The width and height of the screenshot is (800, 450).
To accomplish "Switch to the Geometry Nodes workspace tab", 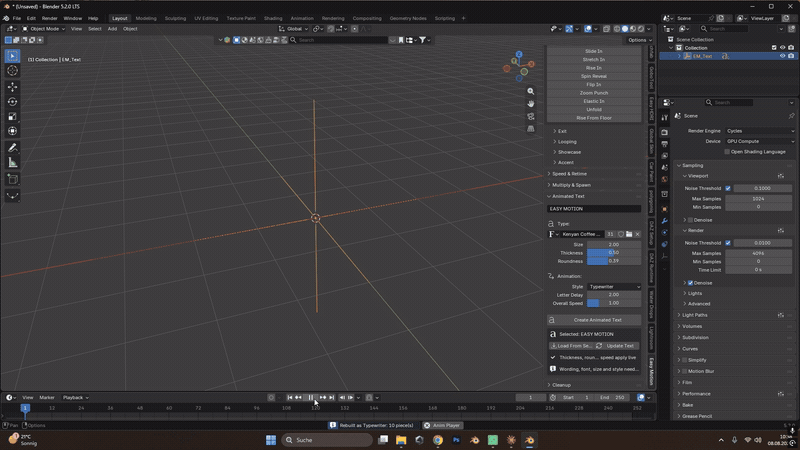I will [408, 18].
